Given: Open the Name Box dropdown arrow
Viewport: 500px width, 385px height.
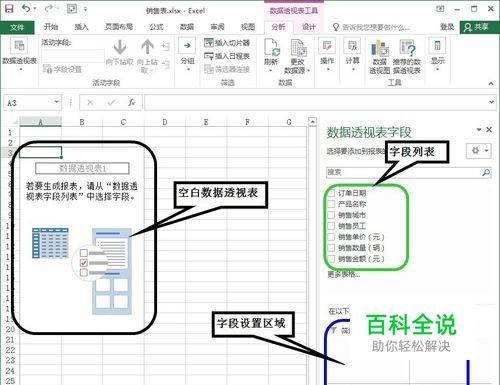Looking at the screenshot, I should click(57, 102).
